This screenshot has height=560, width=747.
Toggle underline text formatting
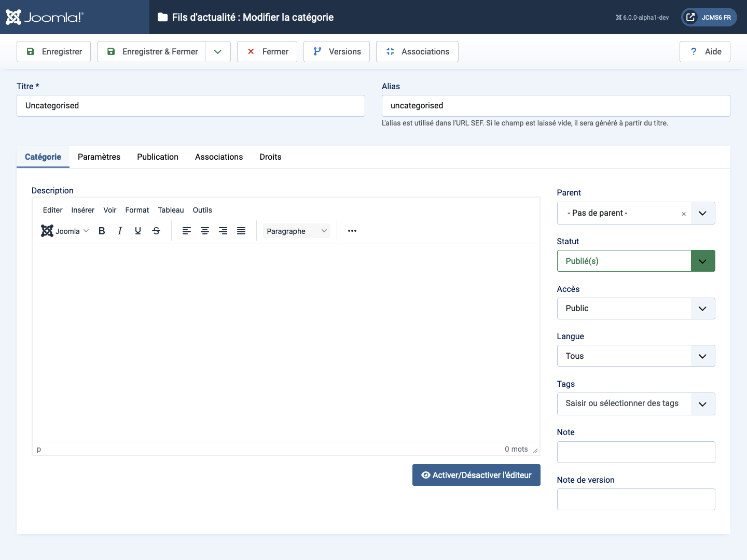[138, 231]
